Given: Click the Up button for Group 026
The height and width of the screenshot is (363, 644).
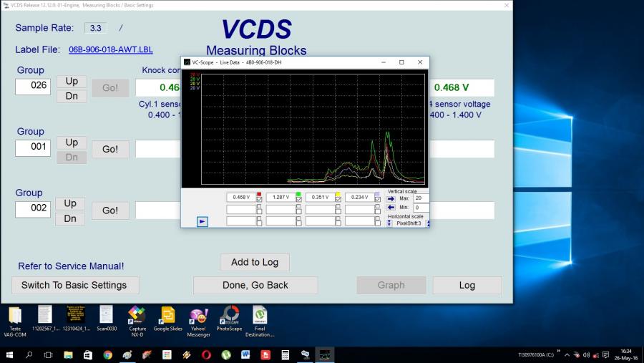Looking at the screenshot, I should point(72,81).
